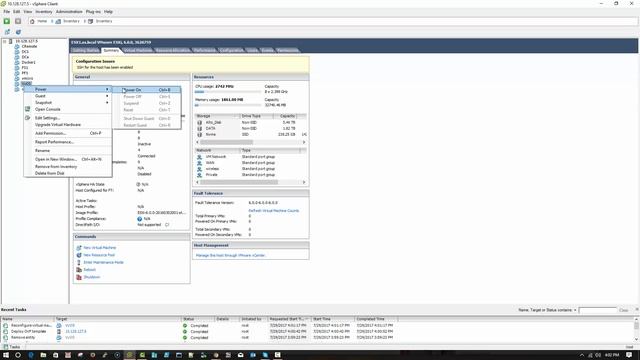640x360 pixels.
Task: Click the Edit Settings menu icon
Action: [27, 118]
